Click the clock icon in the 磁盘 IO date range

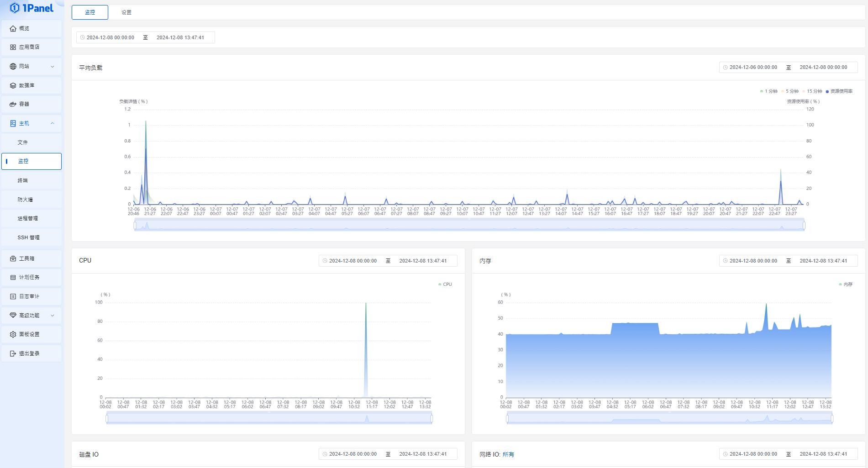[x=325, y=454]
